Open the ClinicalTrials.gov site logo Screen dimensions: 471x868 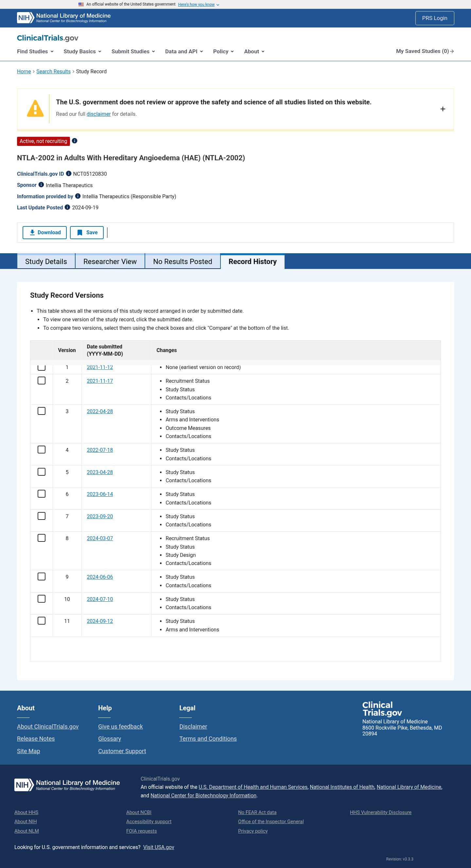[x=47, y=38]
